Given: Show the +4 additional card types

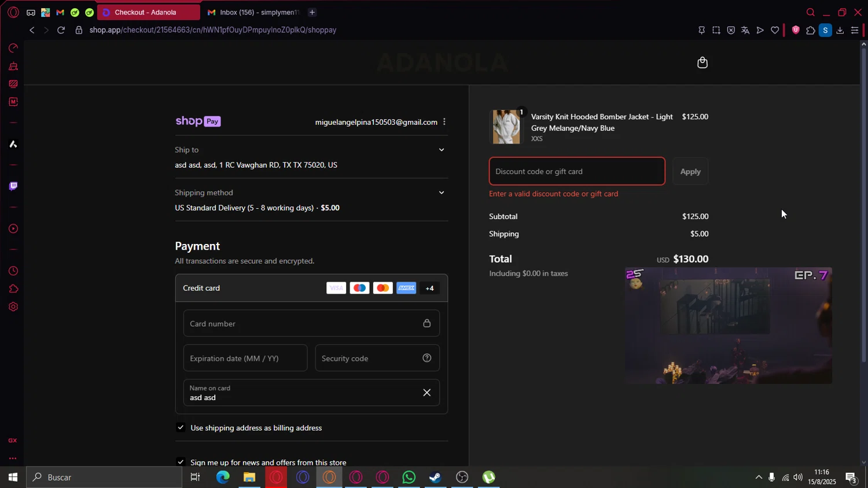Looking at the screenshot, I should coord(429,288).
